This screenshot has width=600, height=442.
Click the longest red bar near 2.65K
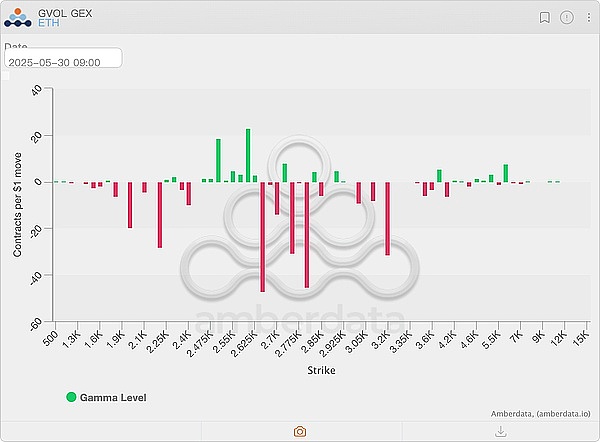(x=263, y=236)
